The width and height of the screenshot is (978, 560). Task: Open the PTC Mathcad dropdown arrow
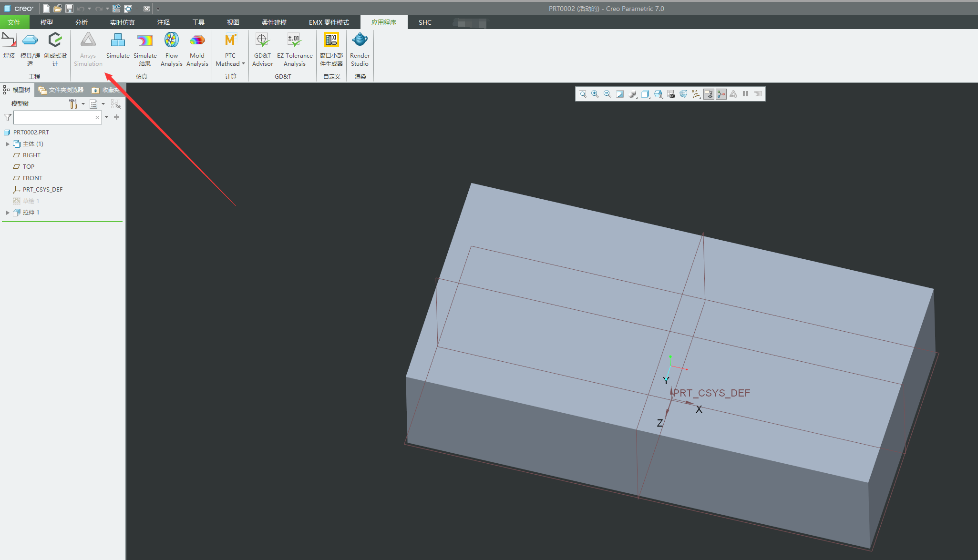point(243,64)
